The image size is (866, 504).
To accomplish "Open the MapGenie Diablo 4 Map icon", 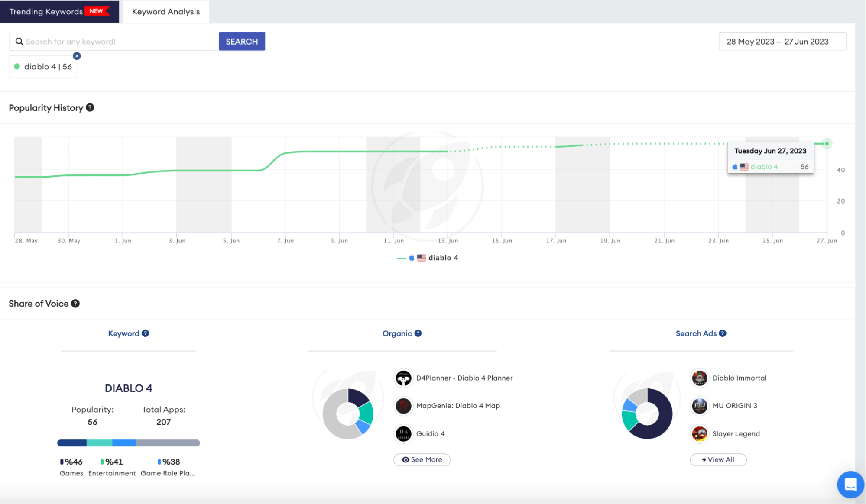I will coord(403,406).
